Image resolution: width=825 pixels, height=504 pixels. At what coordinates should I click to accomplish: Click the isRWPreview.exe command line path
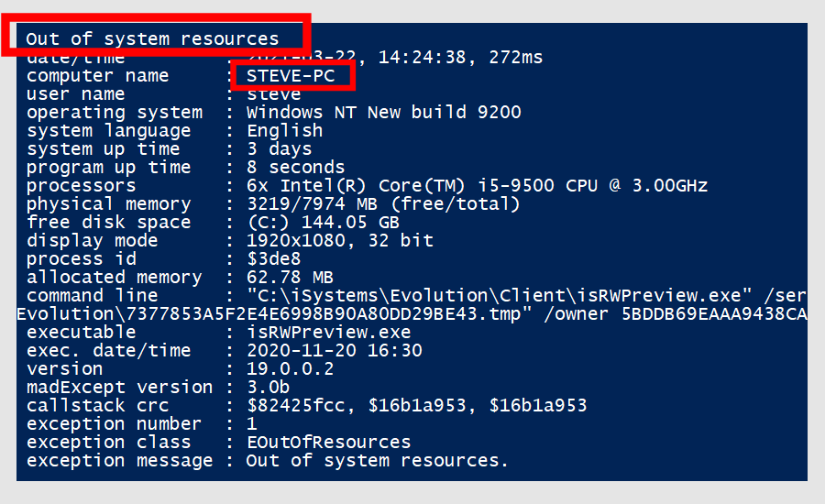pyautogui.click(x=499, y=296)
